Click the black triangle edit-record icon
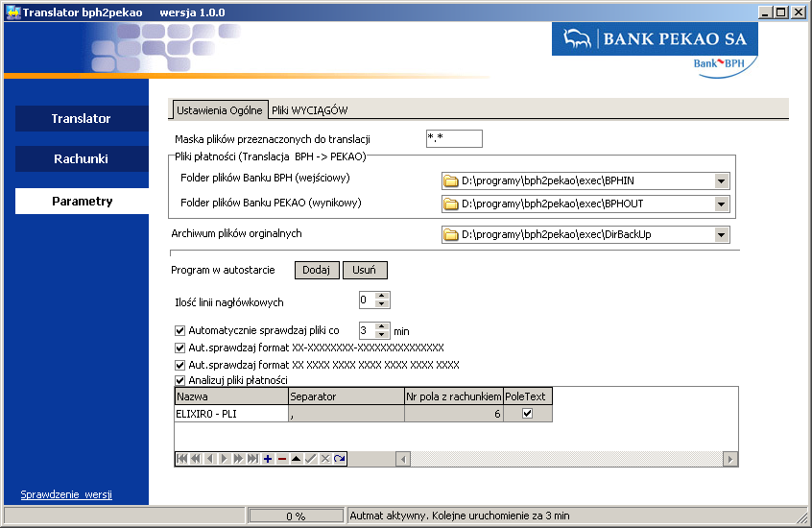The image size is (812, 528). coord(296,459)
